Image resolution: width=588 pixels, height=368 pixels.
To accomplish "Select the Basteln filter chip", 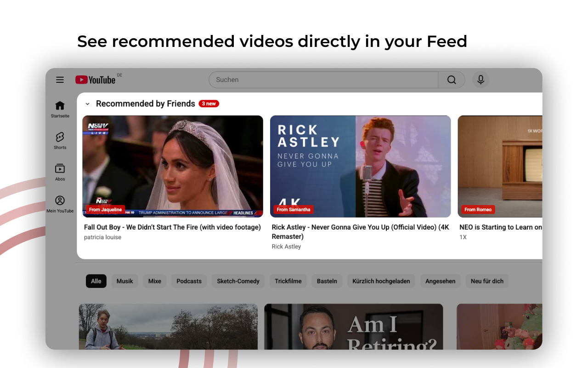I will tap(327, 281).
